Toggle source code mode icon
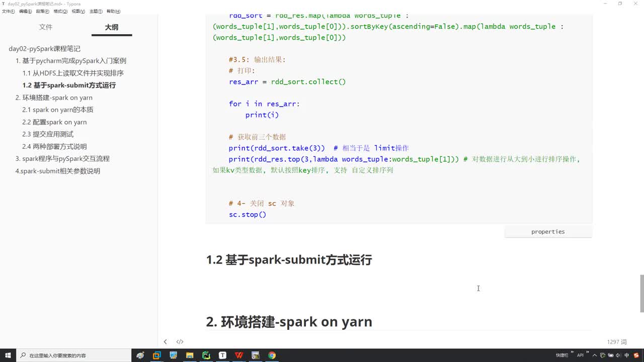This screenshot has width=644, height=362. click(180, 342)
